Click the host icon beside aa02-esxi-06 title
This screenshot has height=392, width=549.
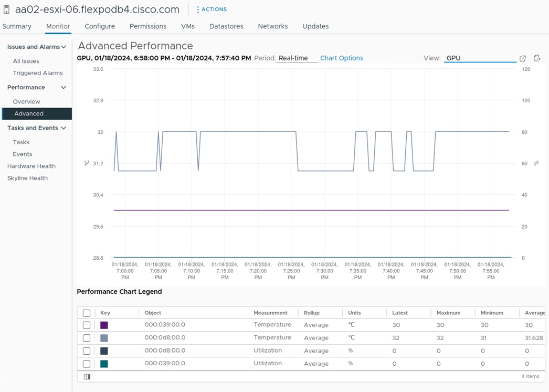pos(6,9)
